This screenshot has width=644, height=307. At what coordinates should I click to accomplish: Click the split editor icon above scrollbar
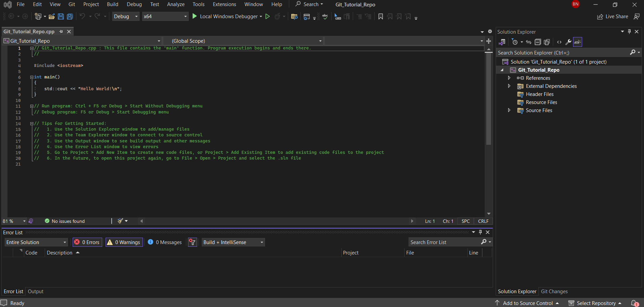click(x=489, y=41)
